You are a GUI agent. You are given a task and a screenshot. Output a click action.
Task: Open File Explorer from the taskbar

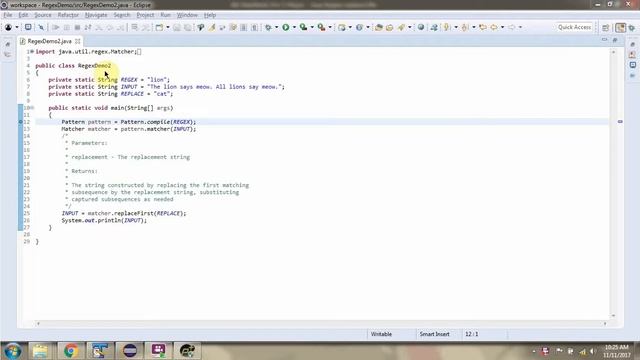tap(40, 351)
